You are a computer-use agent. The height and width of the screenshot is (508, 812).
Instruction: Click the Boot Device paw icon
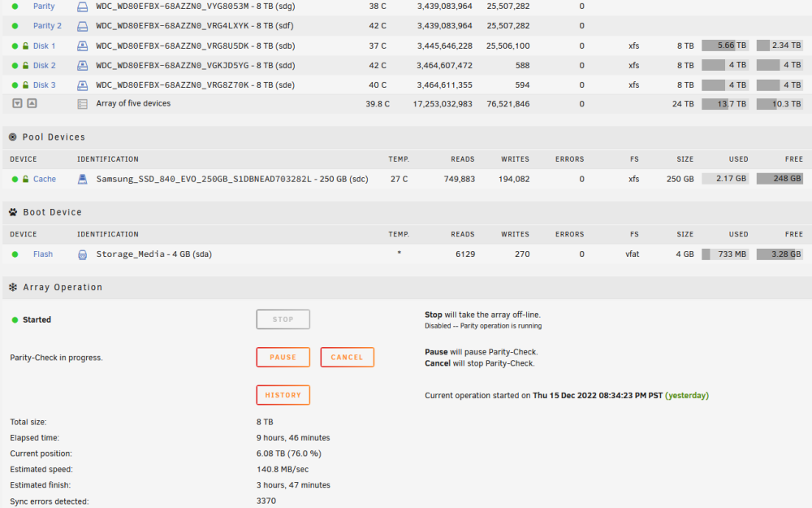(x=13, y=212)
